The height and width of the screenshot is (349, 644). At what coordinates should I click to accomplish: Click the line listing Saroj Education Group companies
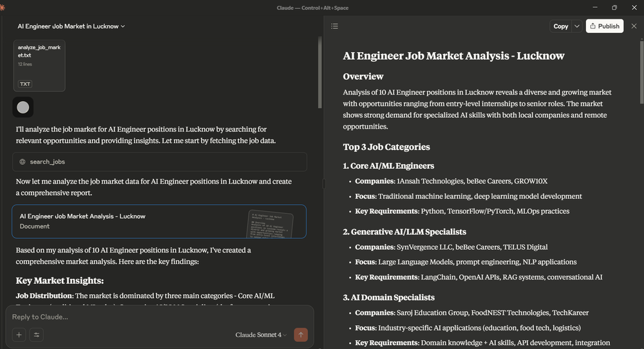(472, 313)
